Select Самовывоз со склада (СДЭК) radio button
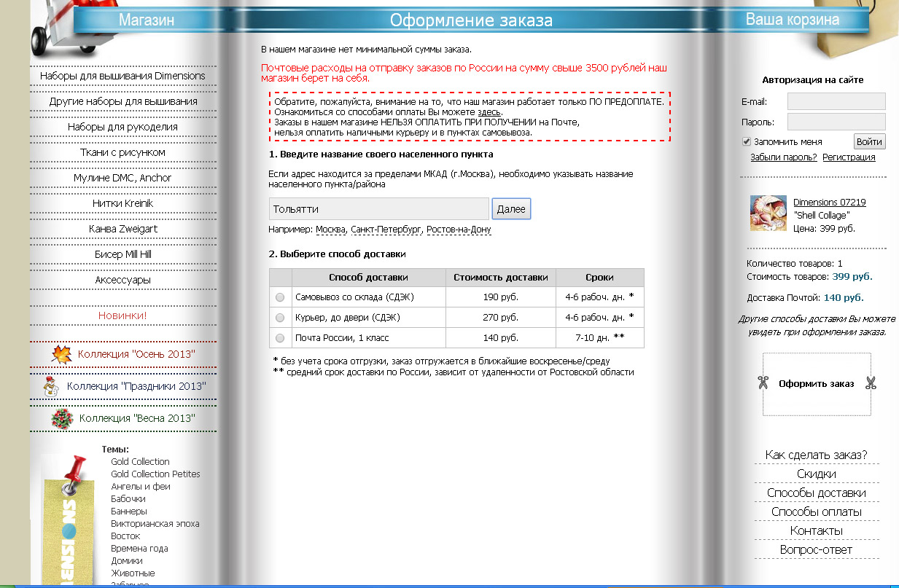This screenshot has width=899, height=588. [280, 298]
